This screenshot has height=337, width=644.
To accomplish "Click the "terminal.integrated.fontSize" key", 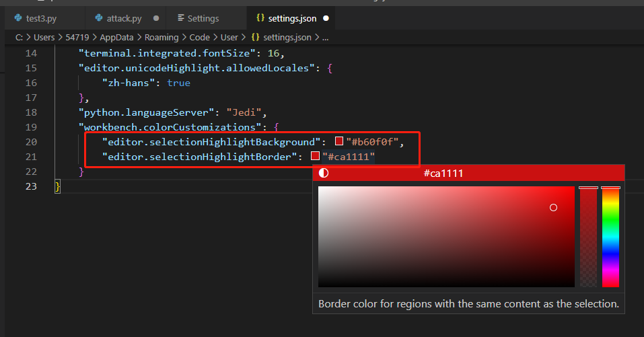I will click(x=167, y=53).
